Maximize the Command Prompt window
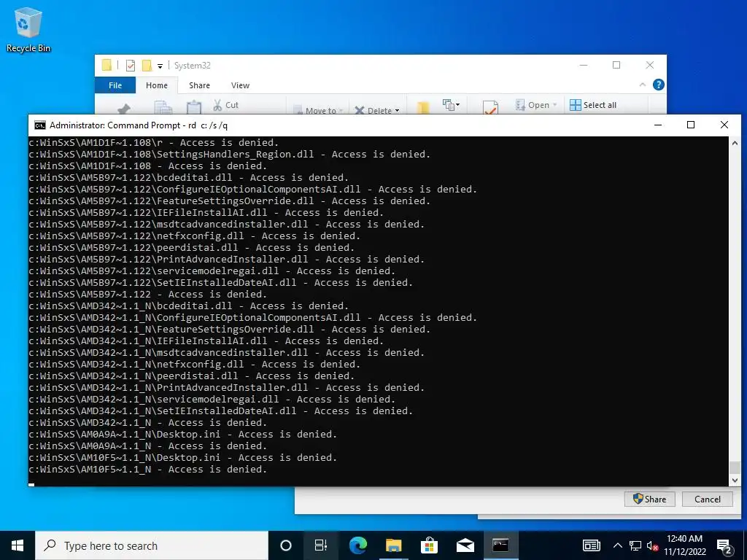Image resolution: width=747 pixels, height=560 pixels. [691, 125]
